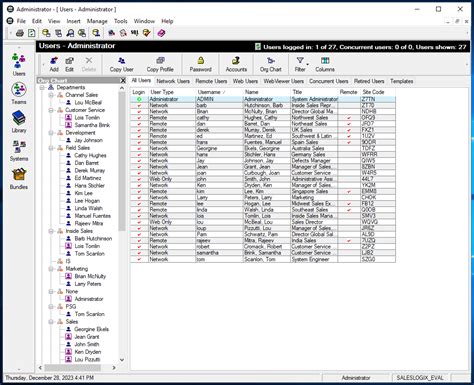Click the Org Chart toolbar icon
474x385 pixels.
pos(271,61)
